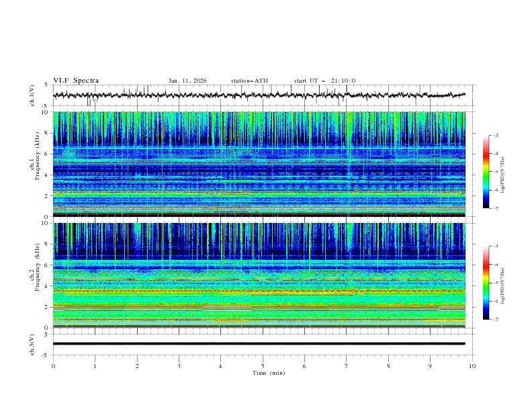532x411 pixels.
Task: Click the ch.1(V) axis label
Action: click(32, 95)
